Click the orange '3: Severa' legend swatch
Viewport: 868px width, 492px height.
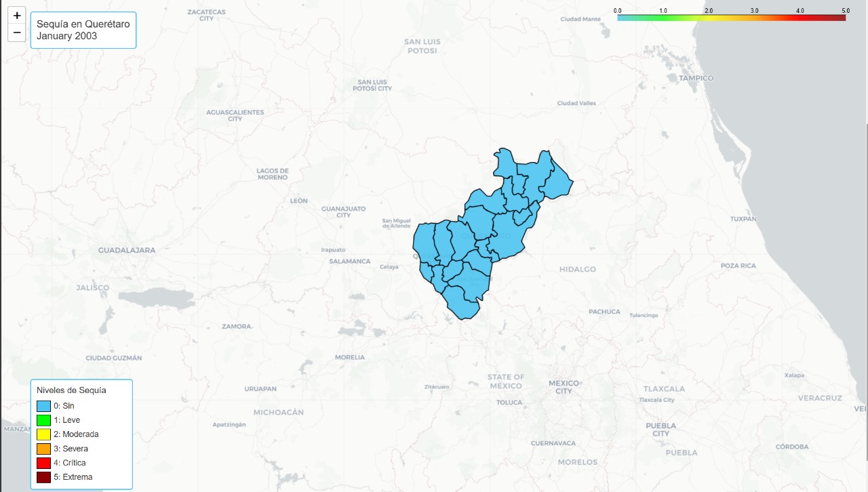pos(43,449)
